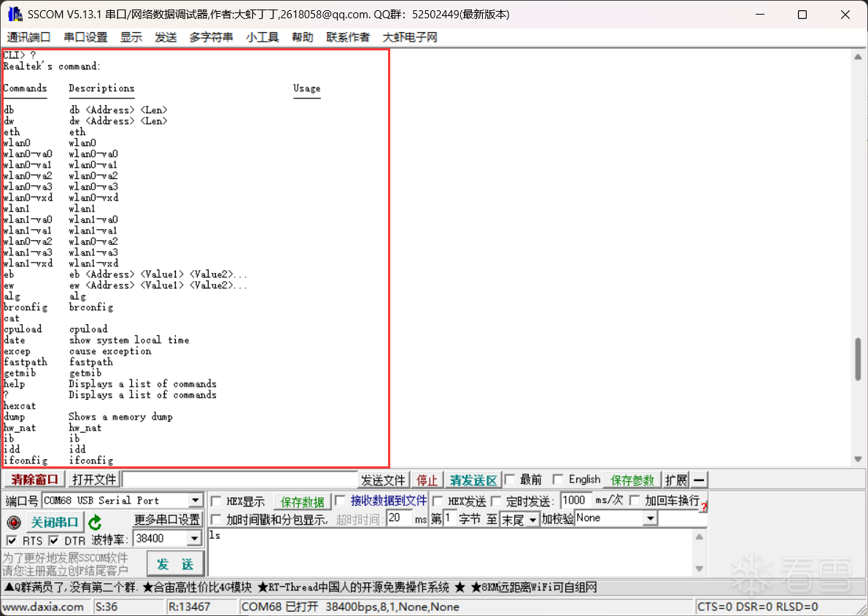Screen dimensions: 868x616
Task: Click the 停止 button
Action: click(427, 480)
